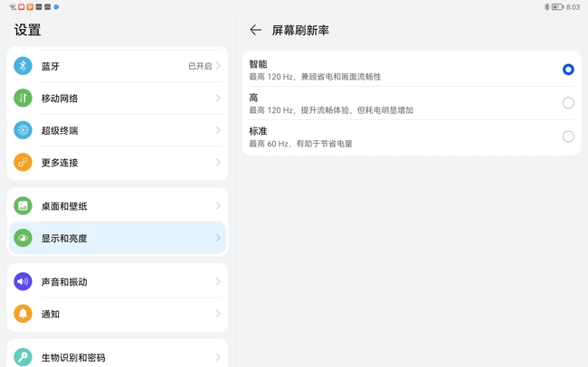
Task: Open the 超级终端 settings entry
Action: 118,130
